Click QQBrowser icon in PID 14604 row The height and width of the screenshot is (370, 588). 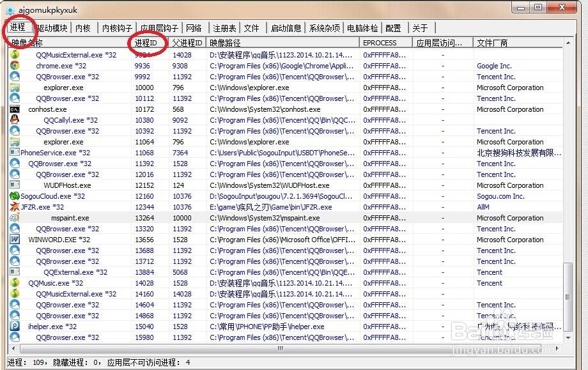[x=15, y=305]
